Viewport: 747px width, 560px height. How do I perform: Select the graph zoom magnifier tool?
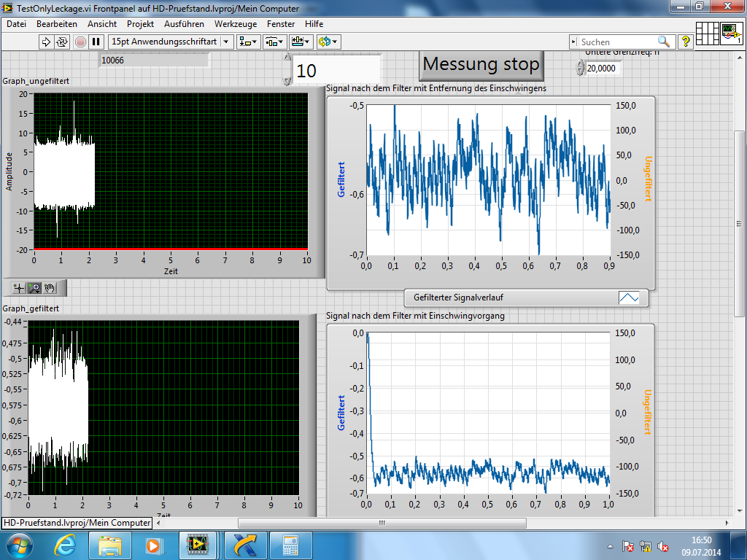(x=34, y=288)
